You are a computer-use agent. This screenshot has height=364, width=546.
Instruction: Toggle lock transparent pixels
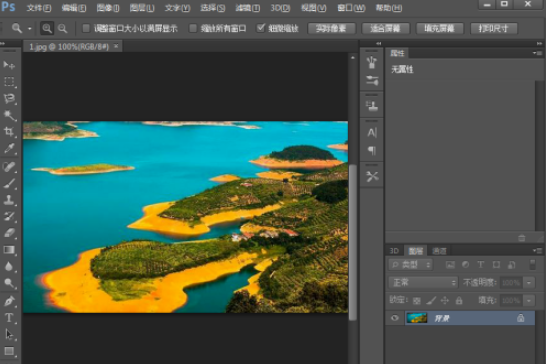click(417, 300)
